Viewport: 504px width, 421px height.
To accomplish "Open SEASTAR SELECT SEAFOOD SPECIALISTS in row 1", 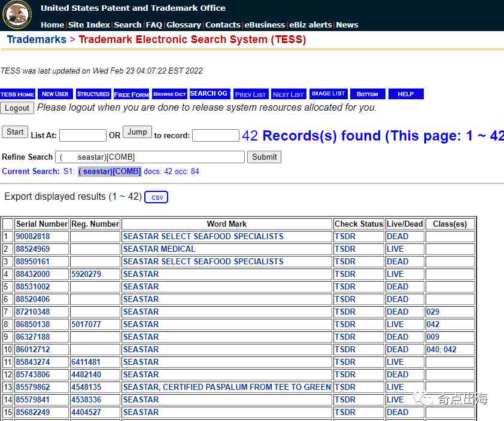I will 203,236.
